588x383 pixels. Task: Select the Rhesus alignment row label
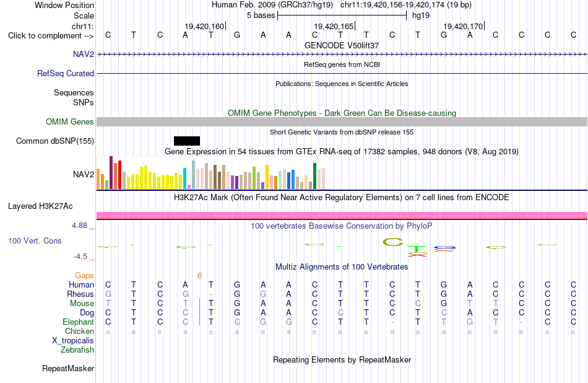pyautogui.click(x=80, y=294)
